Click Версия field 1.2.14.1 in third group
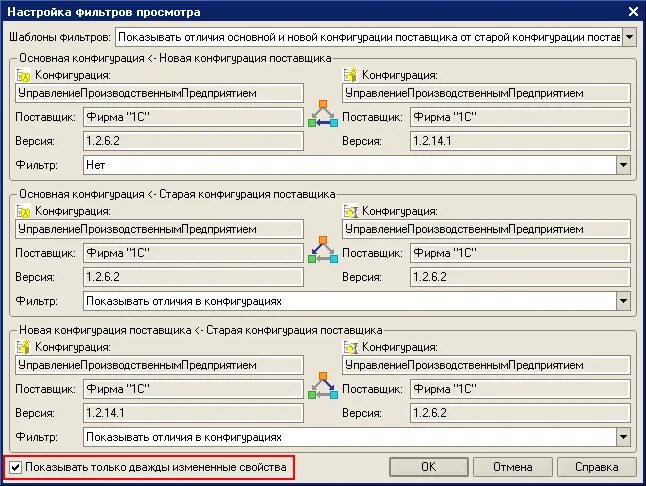The image size is (646, 486). (x=193, y=413)
